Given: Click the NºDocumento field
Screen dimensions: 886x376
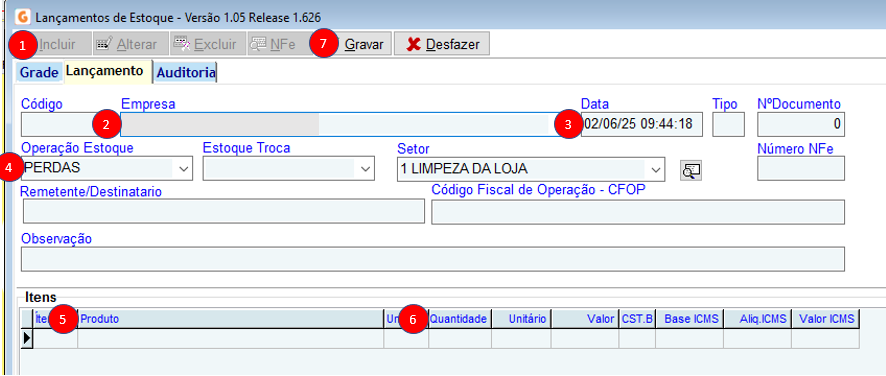Looking at the screenshot, I should [801, 125].
